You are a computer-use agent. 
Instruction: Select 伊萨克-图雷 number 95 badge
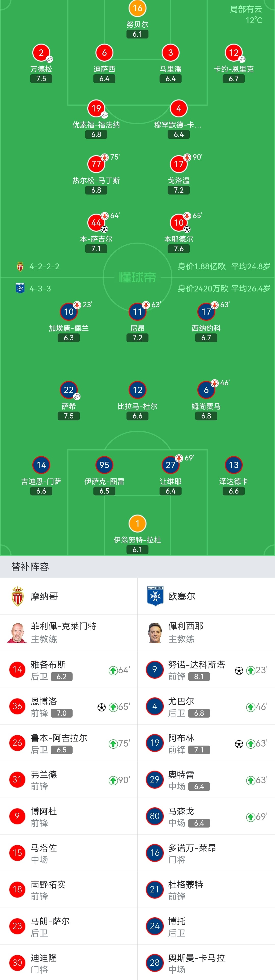[104, 465]
